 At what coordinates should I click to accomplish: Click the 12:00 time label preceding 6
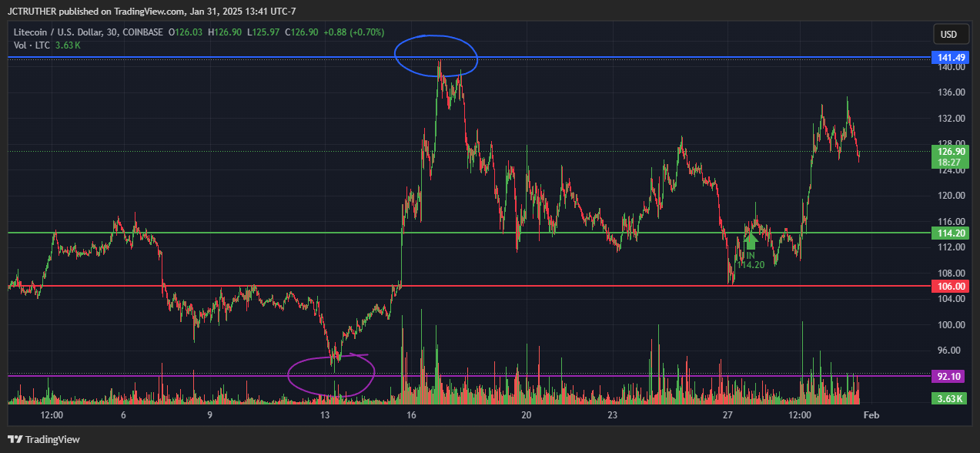(52, 415)
